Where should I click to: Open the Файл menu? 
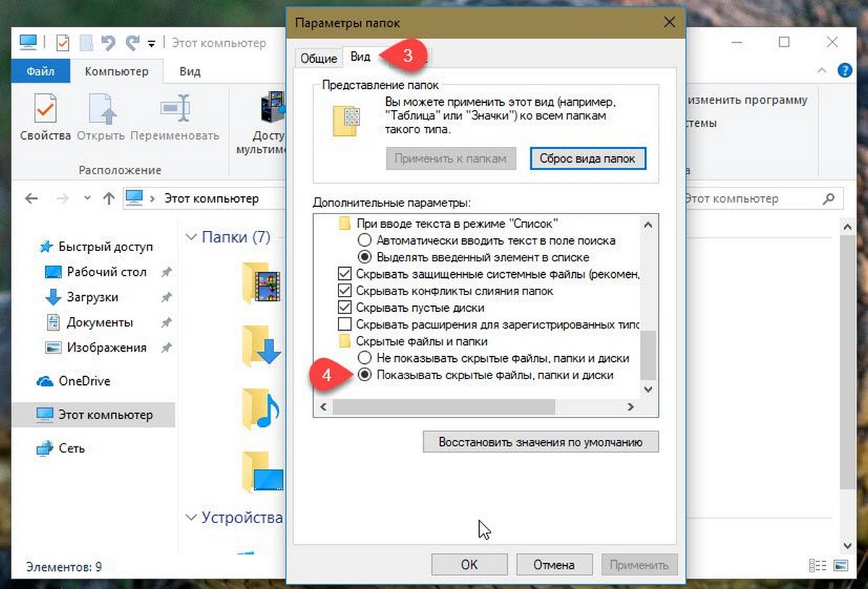pyautogui.click(x=41, y=72)
